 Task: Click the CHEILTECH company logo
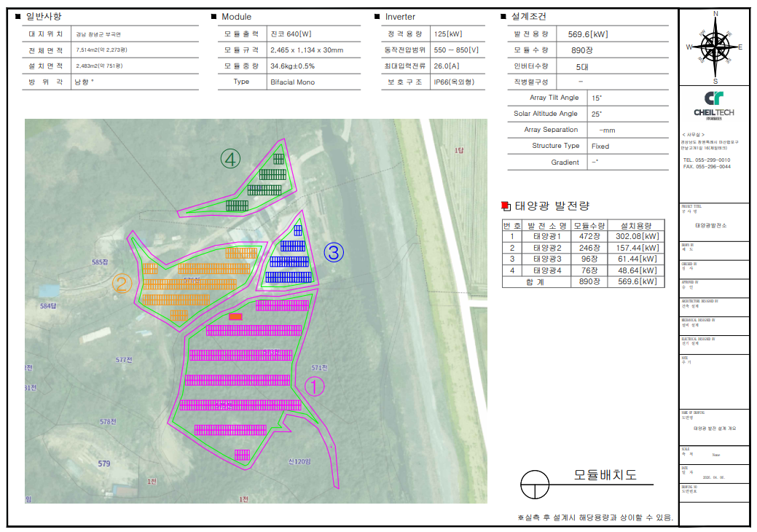[x=714, y=103]
